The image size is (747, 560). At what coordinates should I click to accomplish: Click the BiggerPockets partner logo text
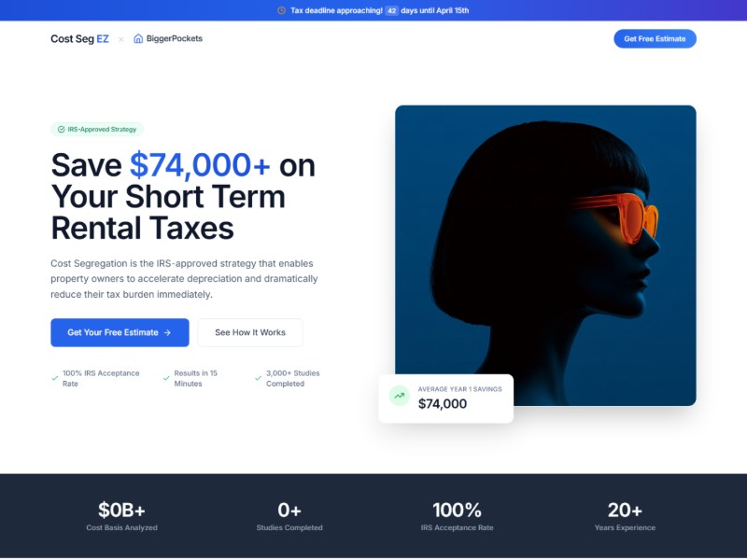pyautogui.click(x=175, y=38)
